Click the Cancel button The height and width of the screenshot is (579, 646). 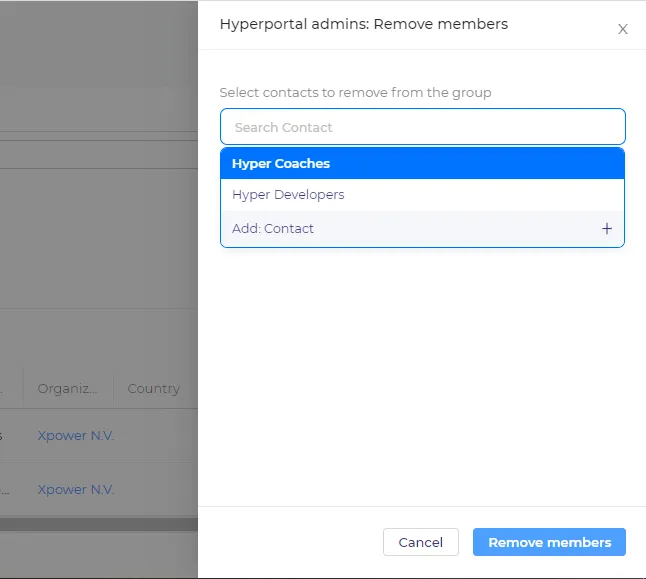(x=421, y=542)
